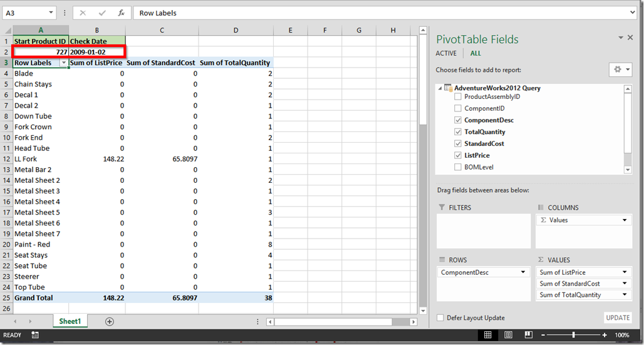Select the 148.22 ListPrice cell for LL Fork
The image size is (644, 345).
(97, 159)
